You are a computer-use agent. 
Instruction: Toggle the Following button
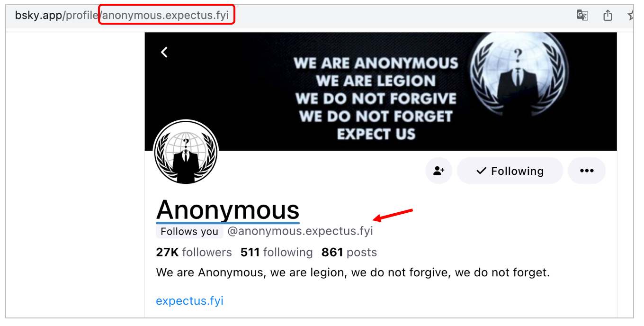coord(510,171)
